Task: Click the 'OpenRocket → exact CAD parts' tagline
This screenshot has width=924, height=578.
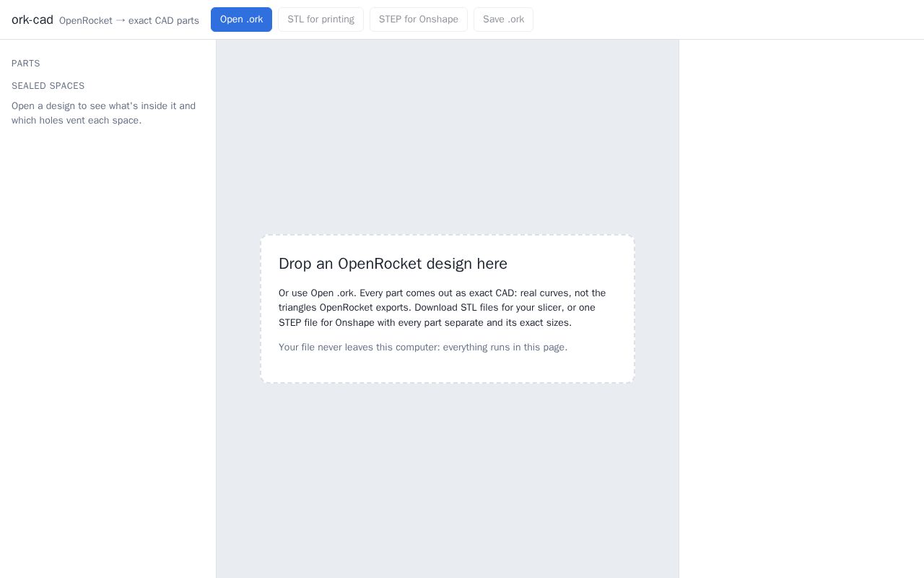Action: pos(129,20)
